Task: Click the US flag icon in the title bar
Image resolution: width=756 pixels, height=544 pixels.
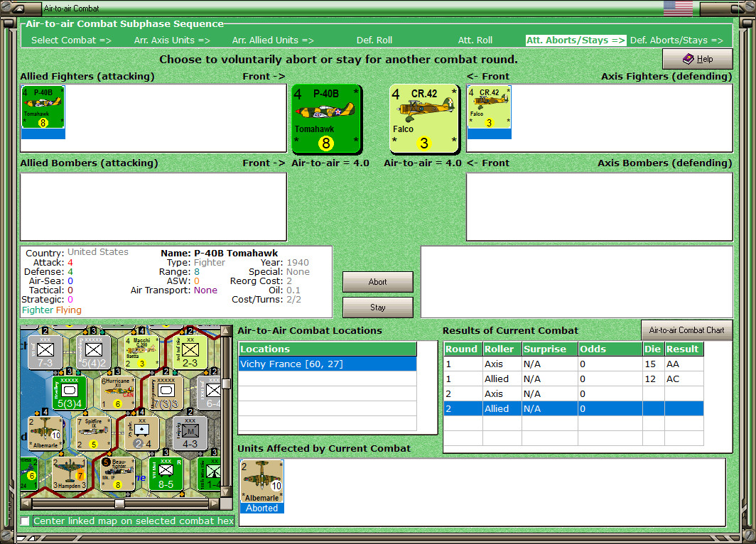Action: coord(678,9)
